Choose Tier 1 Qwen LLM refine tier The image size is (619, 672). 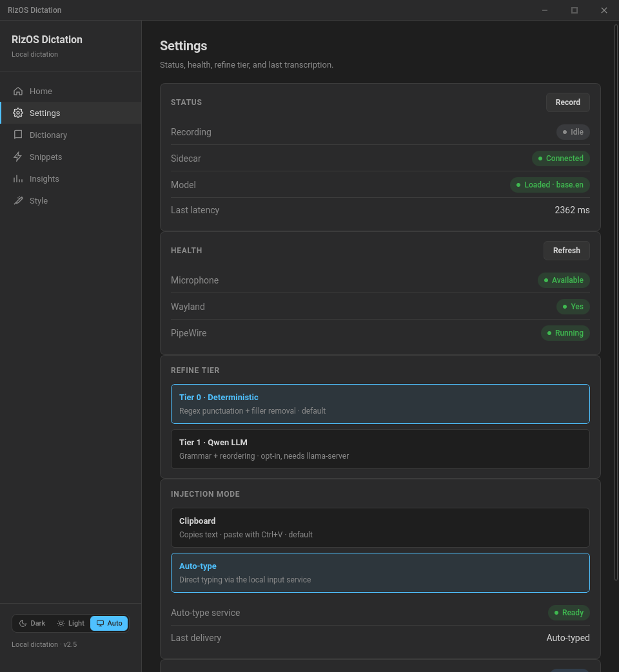[x=380, y=448]
